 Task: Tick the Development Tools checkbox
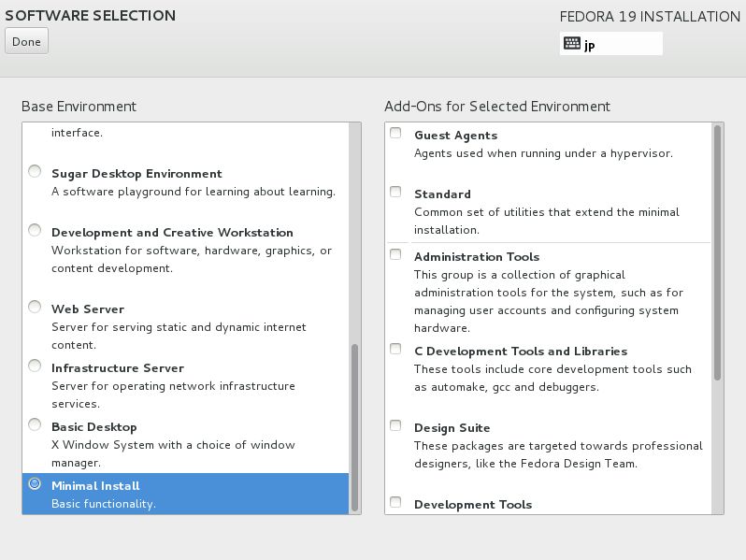tap(395, 502)
